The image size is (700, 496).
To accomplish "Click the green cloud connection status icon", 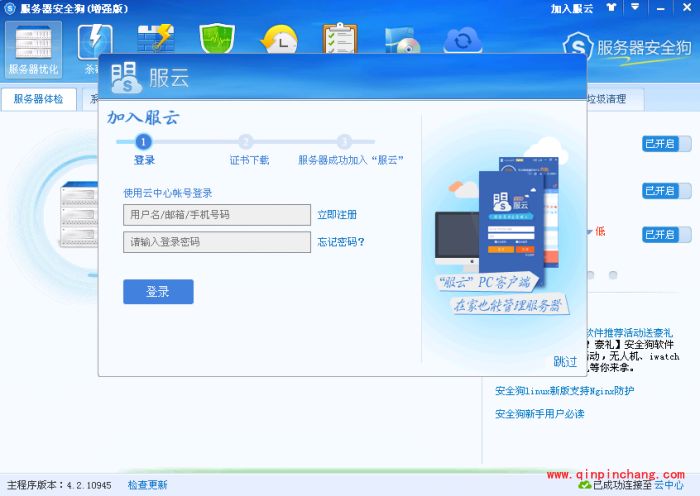I will [x=584, y=485].
